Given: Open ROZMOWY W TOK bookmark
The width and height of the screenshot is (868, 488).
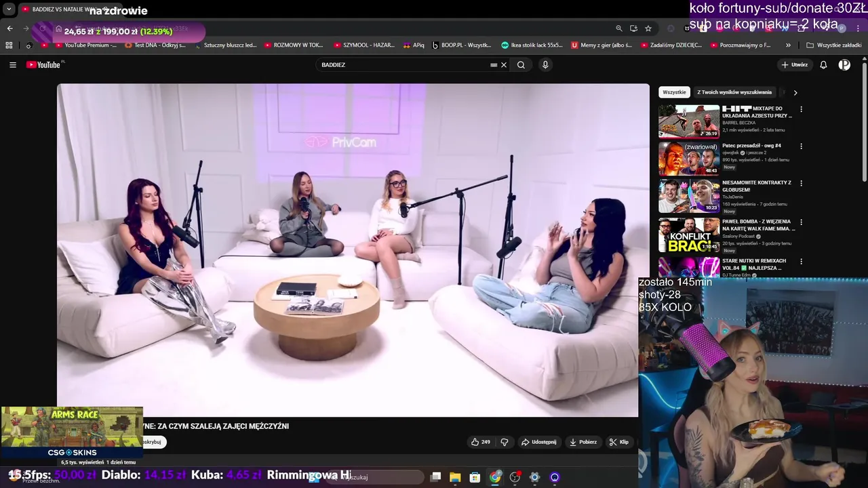Looking at the screenshot, I should (292, 45).
